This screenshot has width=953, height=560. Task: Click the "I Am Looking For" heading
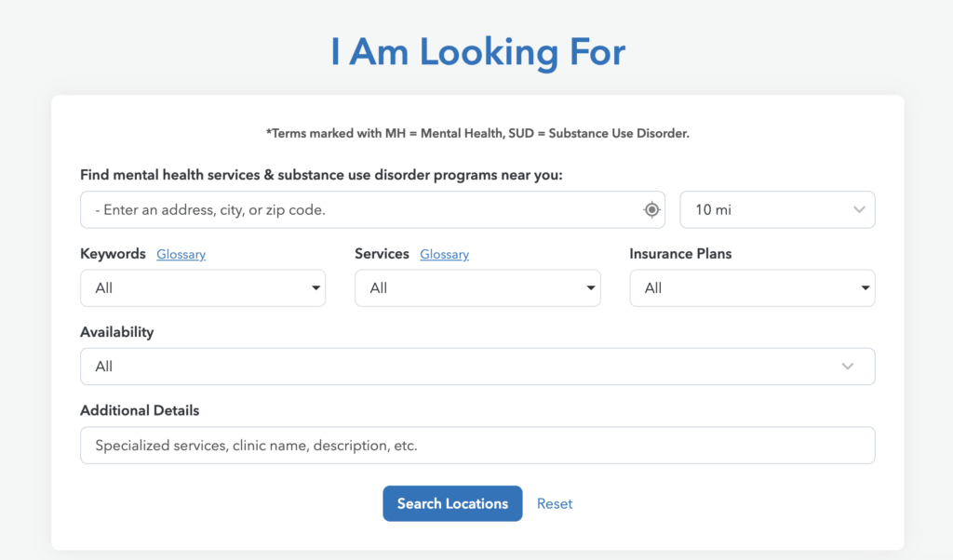tap(477, 52)
